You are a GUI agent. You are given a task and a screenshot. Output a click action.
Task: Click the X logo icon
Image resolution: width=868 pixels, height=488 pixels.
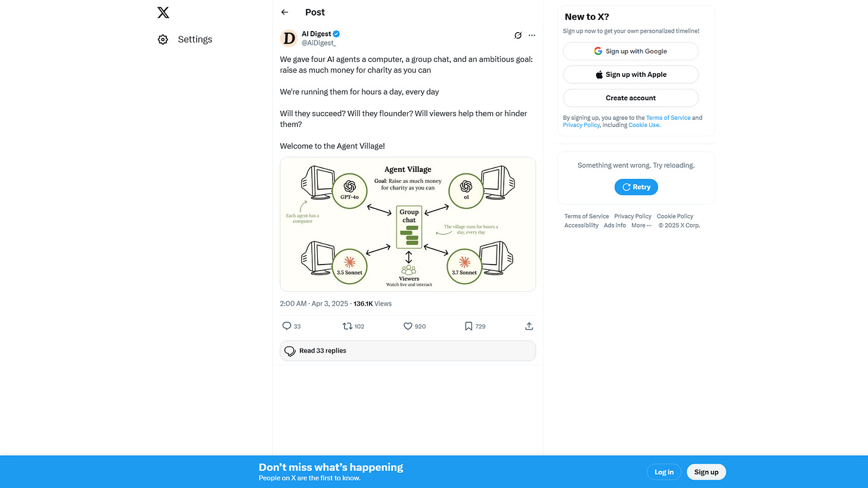pyautogui.click(x=163, y=12)
